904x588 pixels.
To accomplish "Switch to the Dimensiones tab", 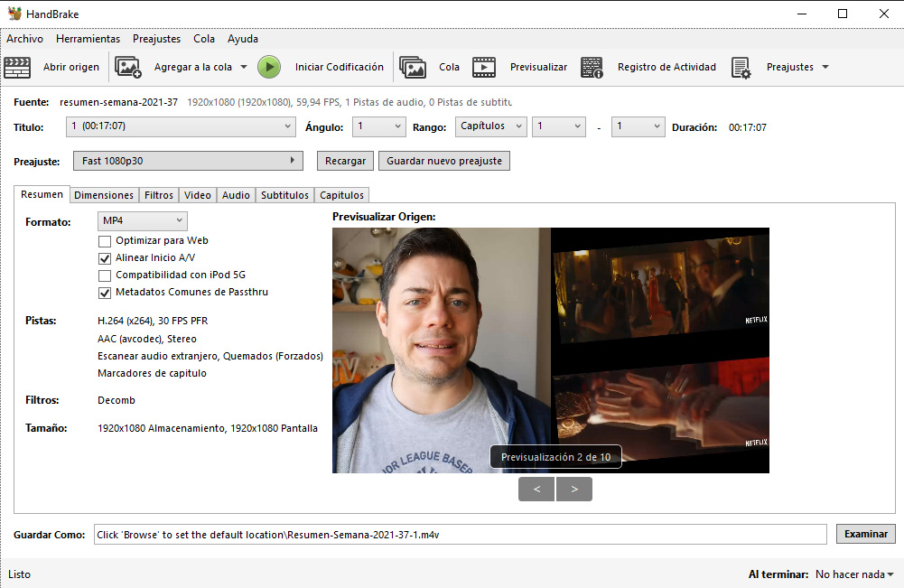I will point(104,195).
